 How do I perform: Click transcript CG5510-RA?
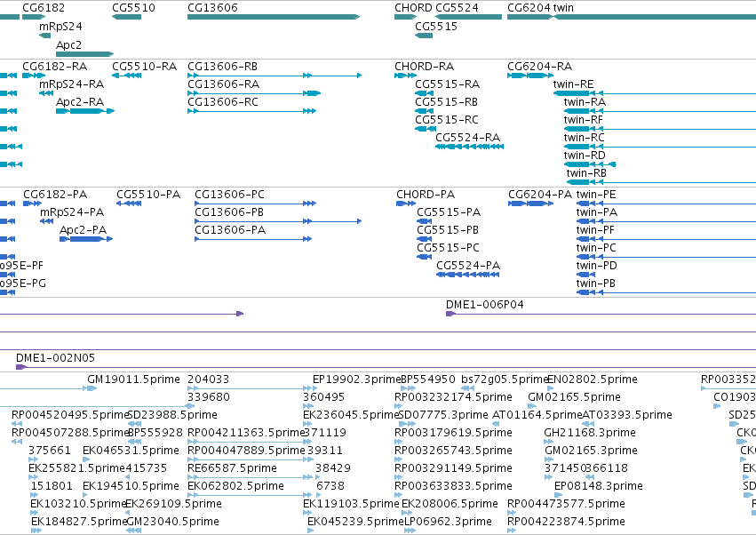[x=127, y=76]
